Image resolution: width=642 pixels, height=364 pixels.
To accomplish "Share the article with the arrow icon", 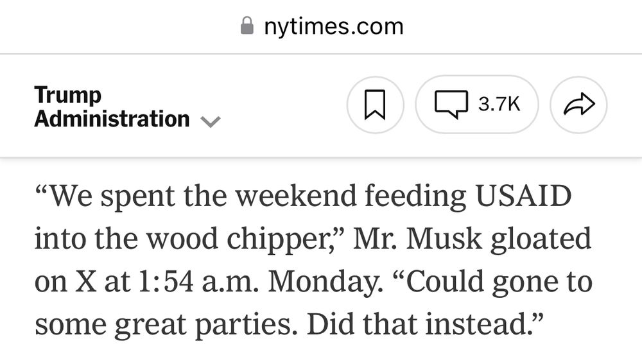I will [578, 105].
